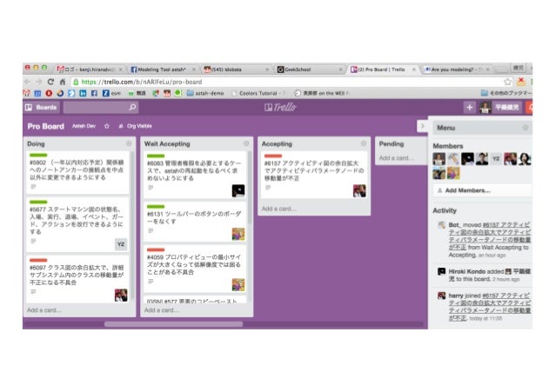Open Coolors Tutorial bookmark
The height and width of the screenshot is (392, 555).
point(258,93)
